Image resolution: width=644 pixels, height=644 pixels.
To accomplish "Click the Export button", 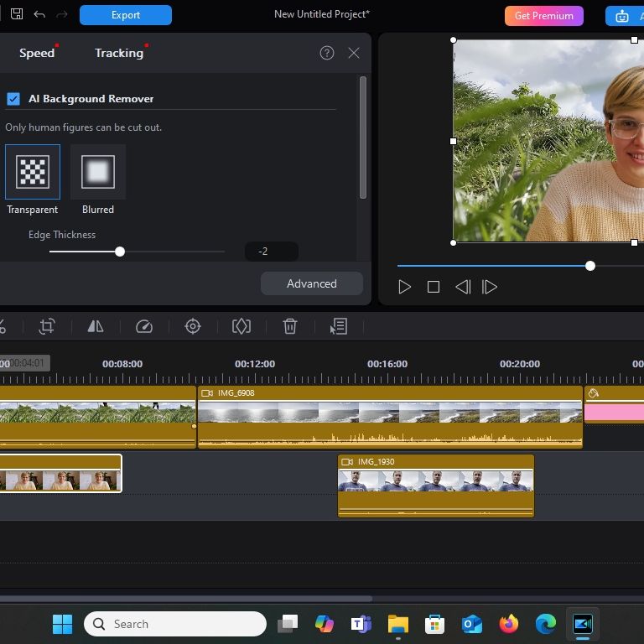I will click(x=126, y=15).
